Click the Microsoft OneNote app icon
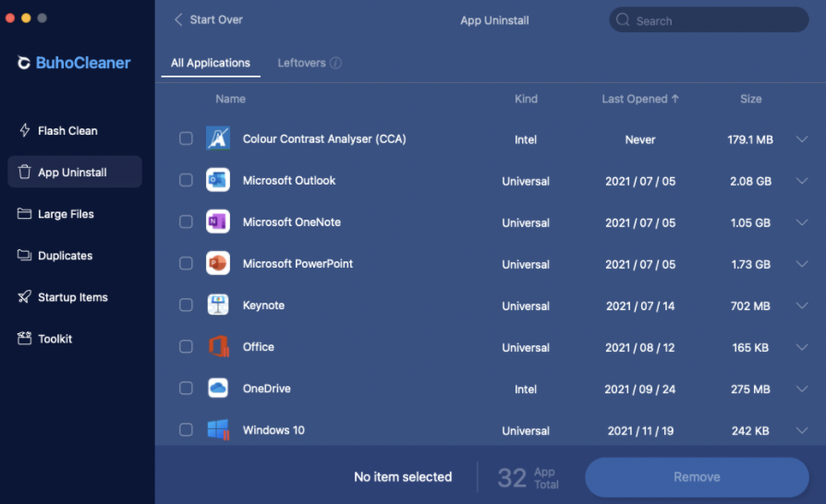Screen dimensions: 826x504 pyautogui.click(x=217, y=222)
